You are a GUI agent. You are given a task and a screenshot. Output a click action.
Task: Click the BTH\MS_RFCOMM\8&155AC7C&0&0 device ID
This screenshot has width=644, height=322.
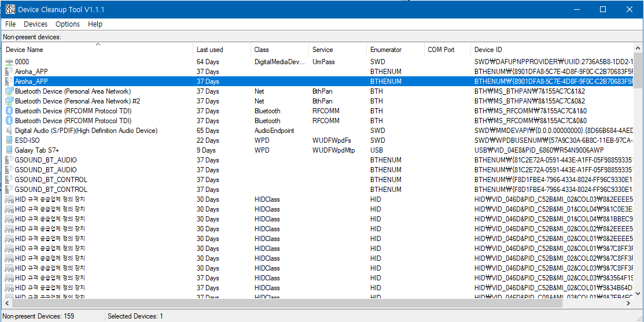pyautogui.click(x=531, y=121)
